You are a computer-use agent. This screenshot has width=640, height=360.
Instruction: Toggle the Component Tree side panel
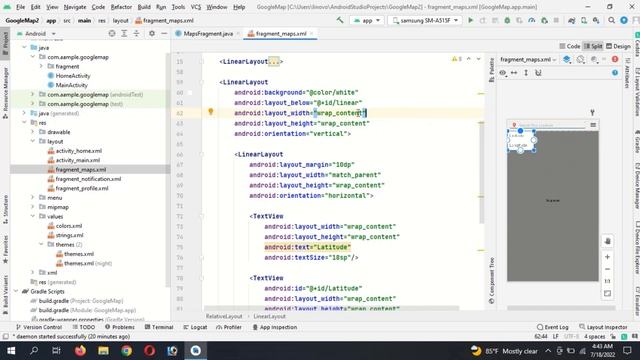491,280
